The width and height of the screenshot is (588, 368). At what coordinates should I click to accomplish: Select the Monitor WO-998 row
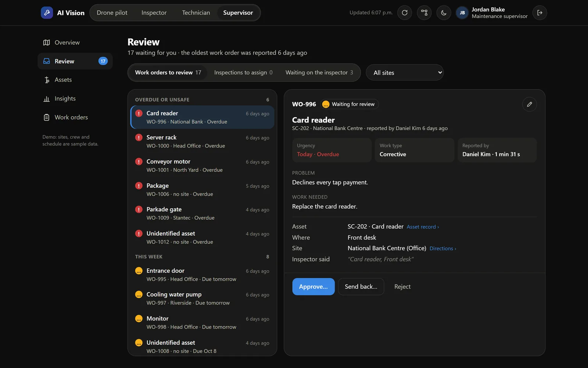coord(202,322)
